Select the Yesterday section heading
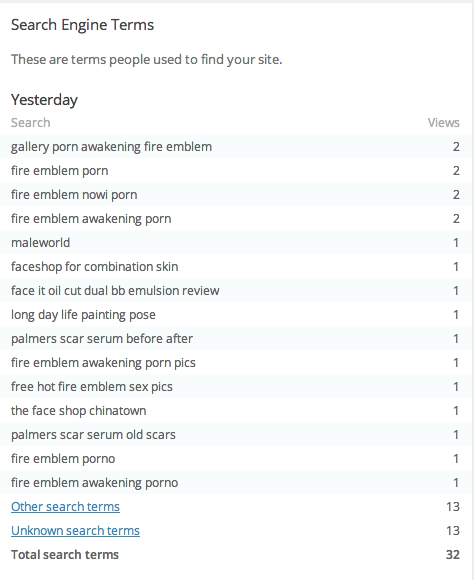The width and height of the screenshot is (474, 580). 44,100
